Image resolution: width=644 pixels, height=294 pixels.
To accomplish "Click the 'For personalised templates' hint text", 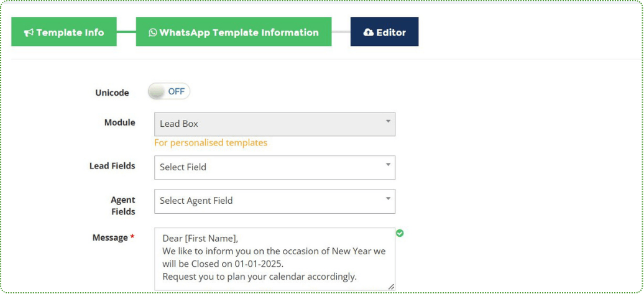I will coord(211,143).
